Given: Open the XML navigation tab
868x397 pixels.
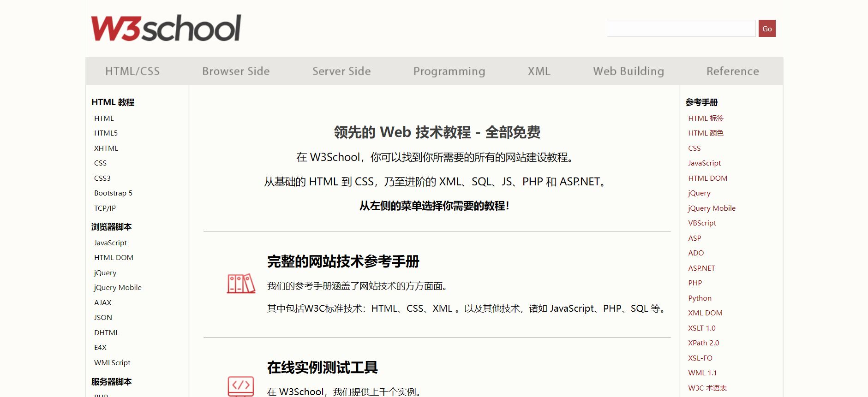Looking at the screenshot, I should coord(539,71).
